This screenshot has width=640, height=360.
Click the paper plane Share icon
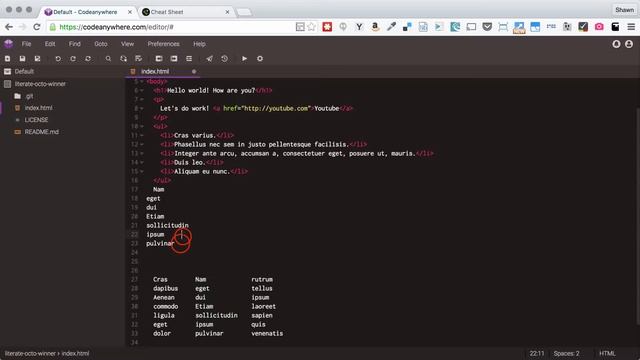[209, 59]
